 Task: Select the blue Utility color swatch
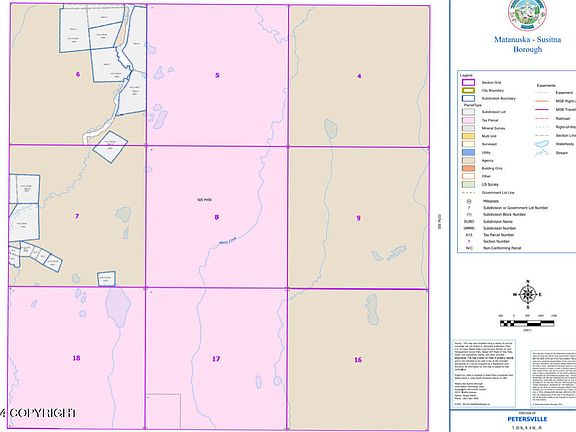(x=468, y=152)
